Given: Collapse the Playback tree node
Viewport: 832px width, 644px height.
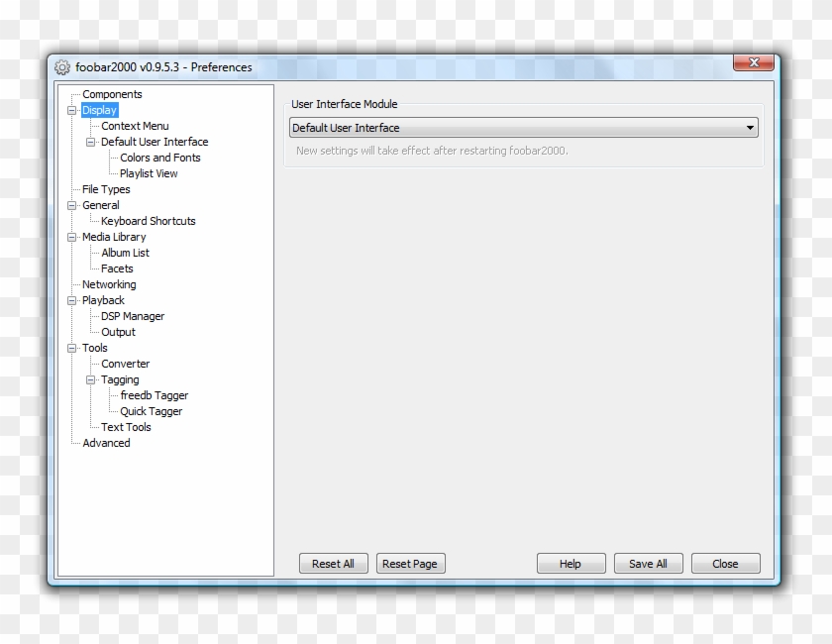Looking at the screenshot, I should (70, 300).
